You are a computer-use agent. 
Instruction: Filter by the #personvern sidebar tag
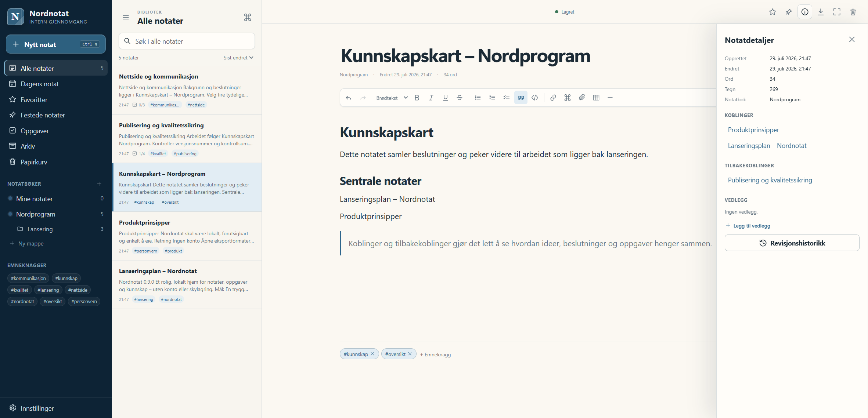click(84, 301)
